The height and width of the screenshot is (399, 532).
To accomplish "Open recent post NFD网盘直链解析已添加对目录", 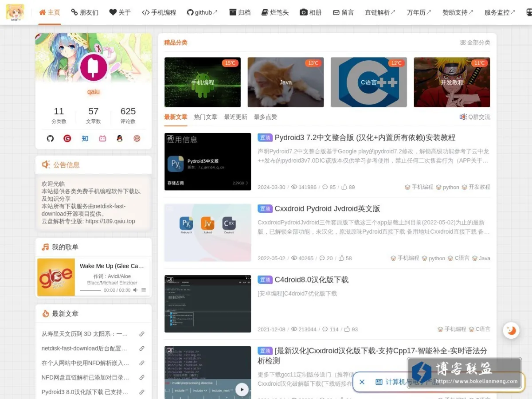I will click(86, 378).
